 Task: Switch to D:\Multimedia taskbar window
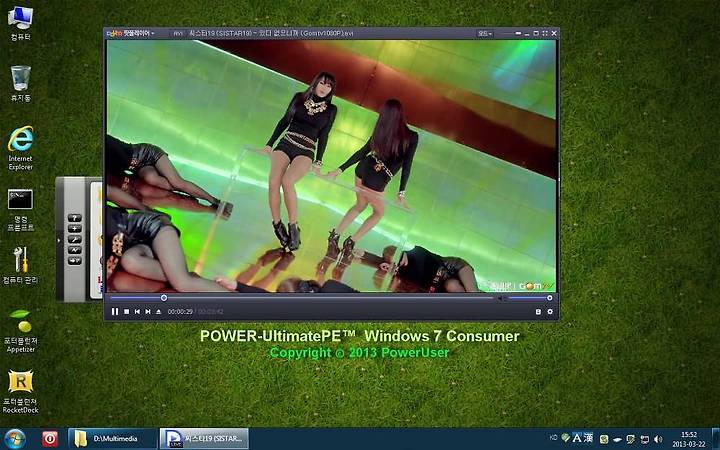[x=112, y=439]
